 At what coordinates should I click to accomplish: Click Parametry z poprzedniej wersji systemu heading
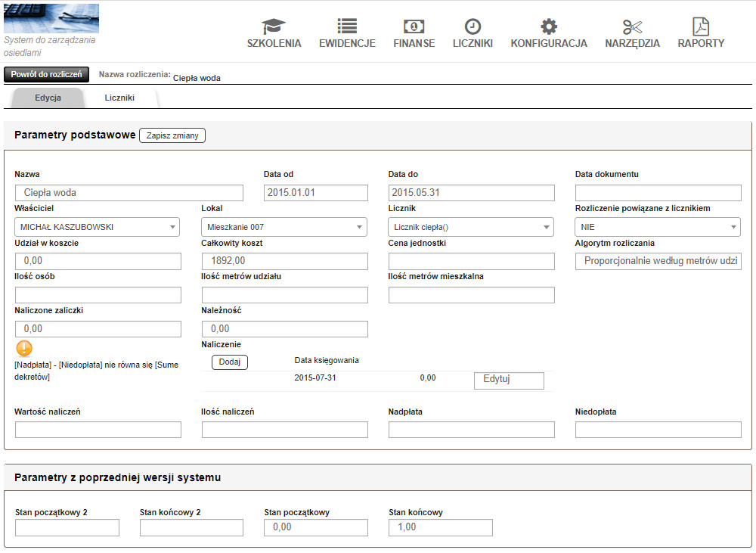click(x=118, y=477)
